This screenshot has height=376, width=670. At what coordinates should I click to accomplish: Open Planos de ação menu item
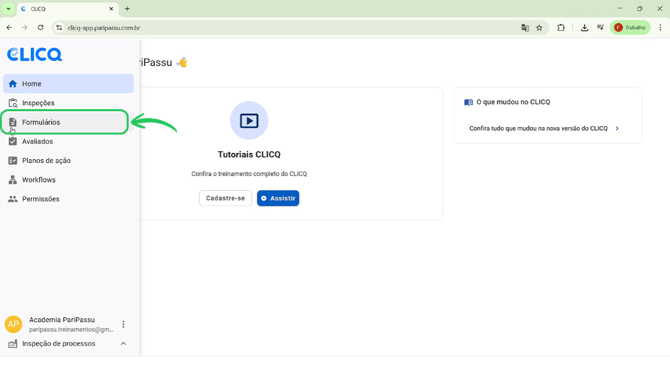pos(68,161)
